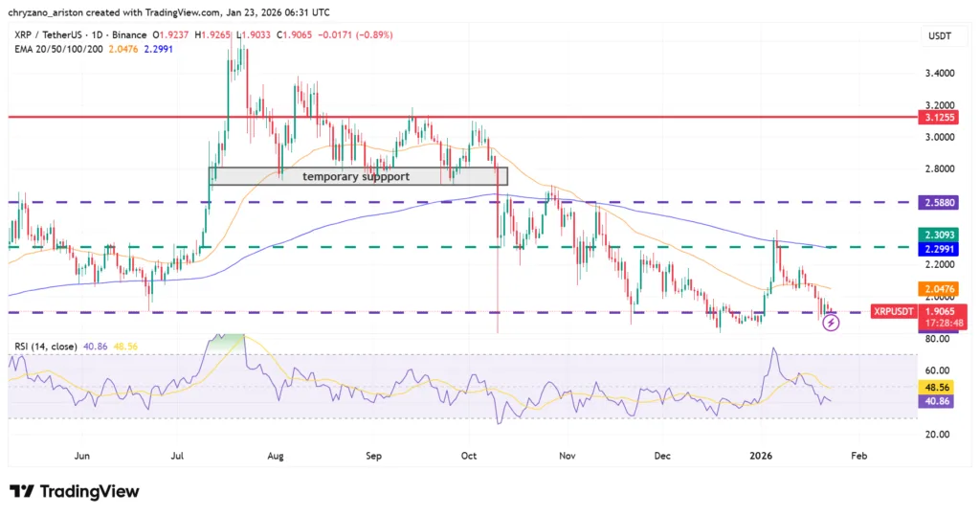Click the 80.00 RSI axis label

(938, 339)
